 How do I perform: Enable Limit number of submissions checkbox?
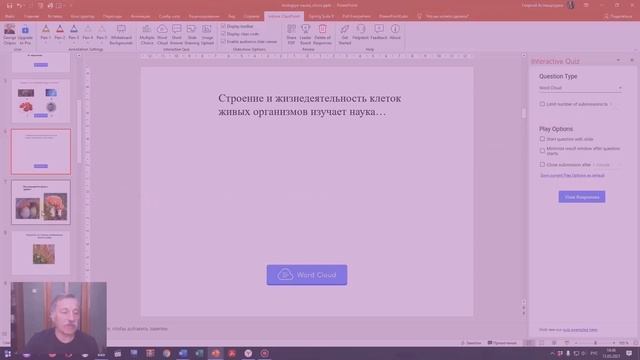542,104
